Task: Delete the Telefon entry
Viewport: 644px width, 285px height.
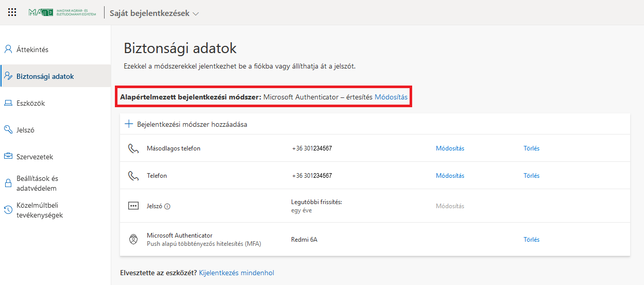Action: click(x=531, y=176)
